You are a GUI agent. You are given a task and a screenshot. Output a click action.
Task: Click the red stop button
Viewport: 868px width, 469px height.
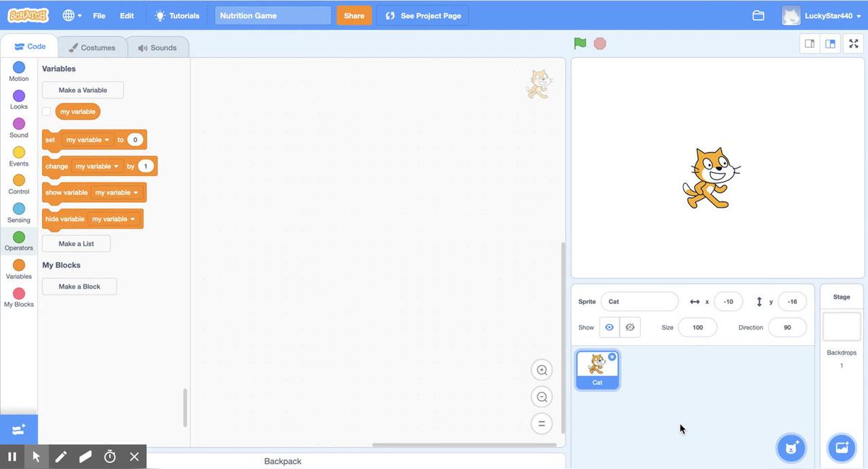(x=600, y=43)
